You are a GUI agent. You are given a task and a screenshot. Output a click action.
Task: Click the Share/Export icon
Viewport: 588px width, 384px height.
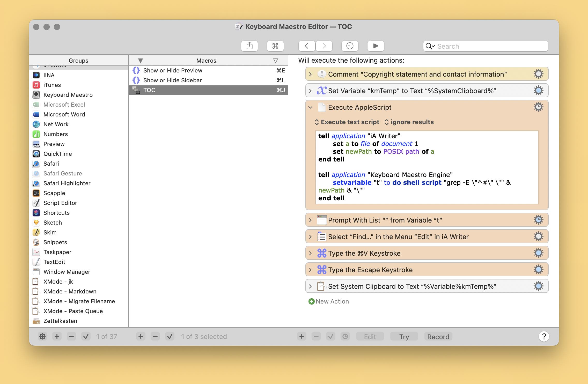249,46
